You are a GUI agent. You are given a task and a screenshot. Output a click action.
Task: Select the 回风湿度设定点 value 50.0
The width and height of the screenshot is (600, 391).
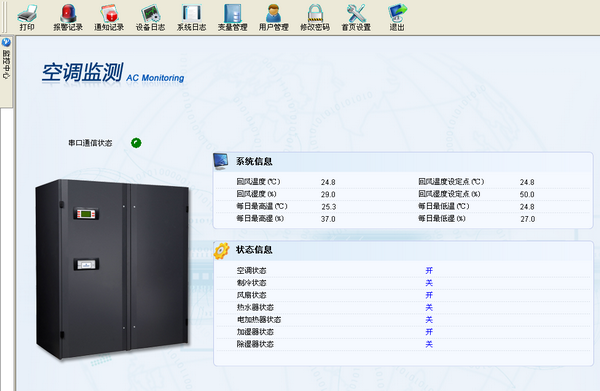point(527,194)
